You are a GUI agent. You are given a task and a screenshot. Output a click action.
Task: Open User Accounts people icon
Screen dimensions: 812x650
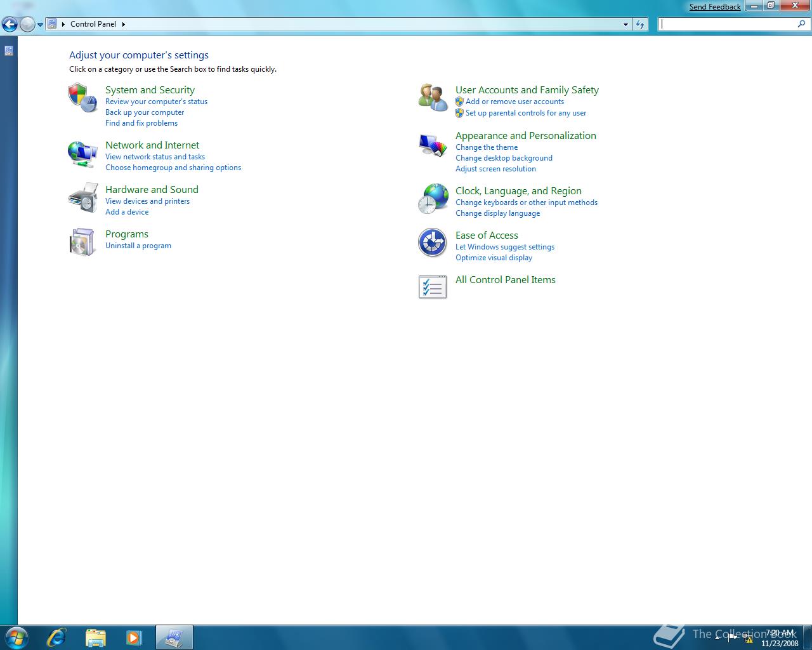(433, 97)
